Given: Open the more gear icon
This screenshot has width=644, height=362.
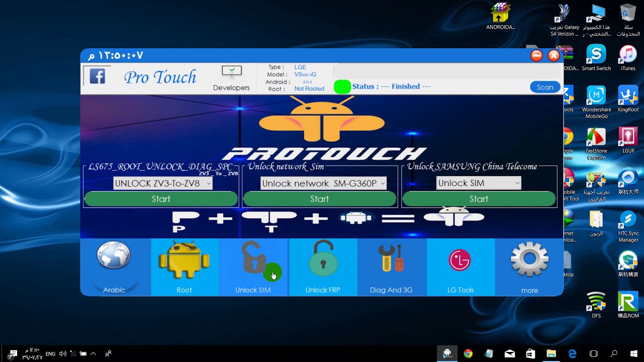Looking at the screenshot, I should [529, 259].
